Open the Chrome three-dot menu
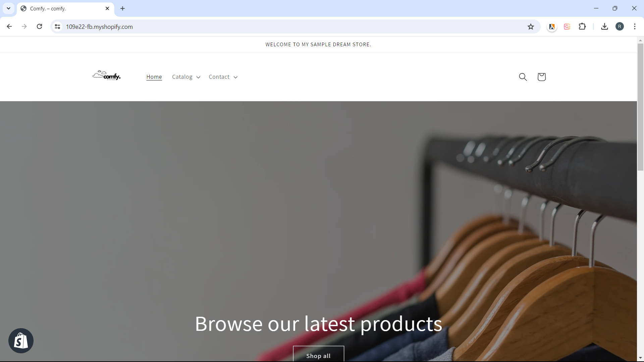Viewport: 644px width, 362px height. 635,26
